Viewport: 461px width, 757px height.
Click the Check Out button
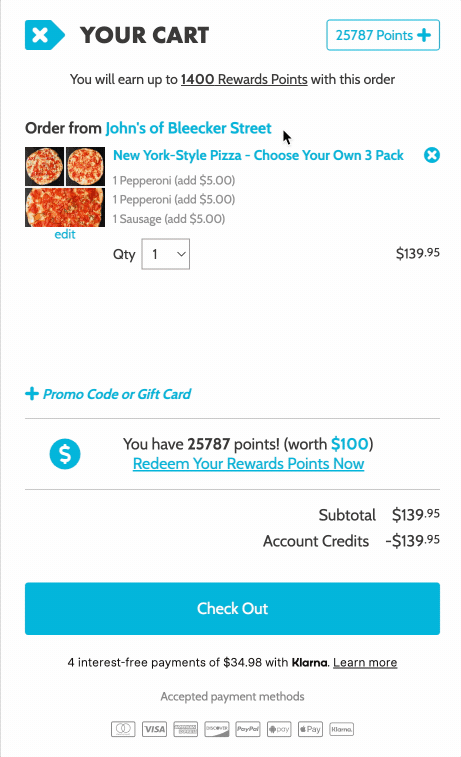pos(232,608)
